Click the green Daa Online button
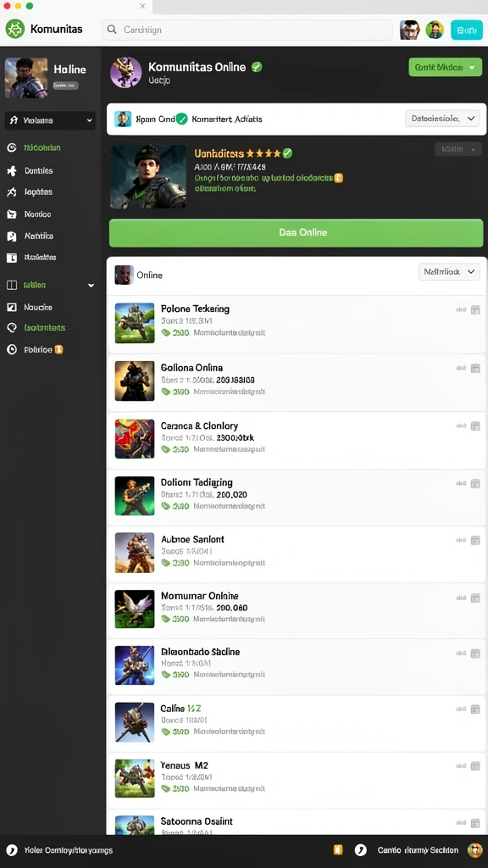Image resolution: width=488 pixels, height=868 pixels. (296, 232)
